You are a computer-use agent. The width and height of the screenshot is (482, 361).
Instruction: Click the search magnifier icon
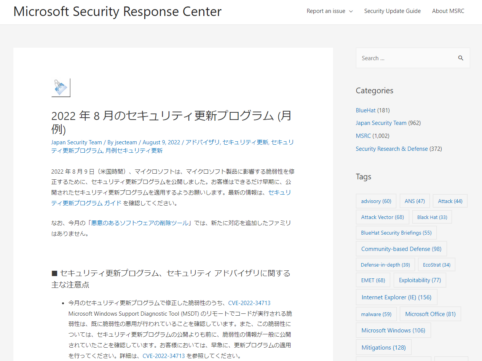tap(460, 58)
